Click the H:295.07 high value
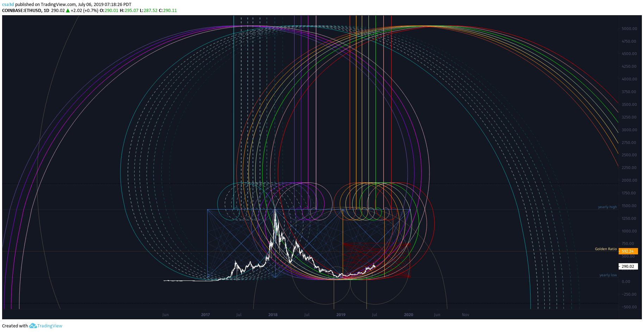This screenshot has height=332, width=644. 129,11
